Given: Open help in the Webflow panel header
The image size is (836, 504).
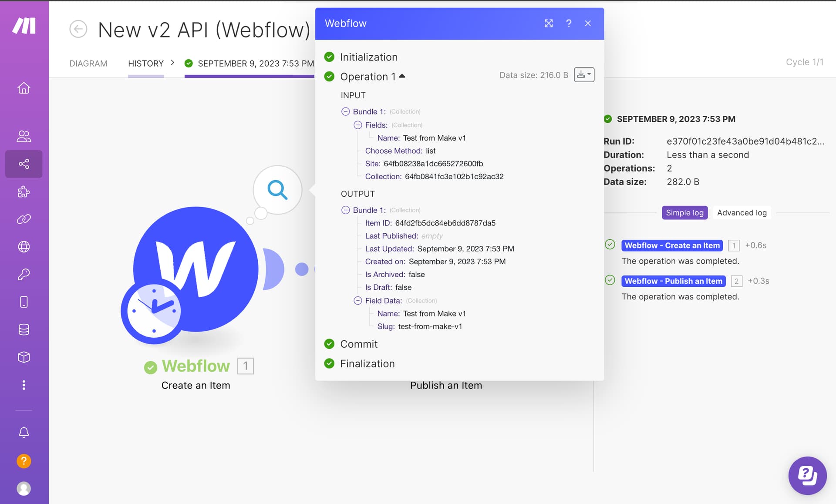Looking at the screenshot, I should pyautogui.click(x=569, y=24).
